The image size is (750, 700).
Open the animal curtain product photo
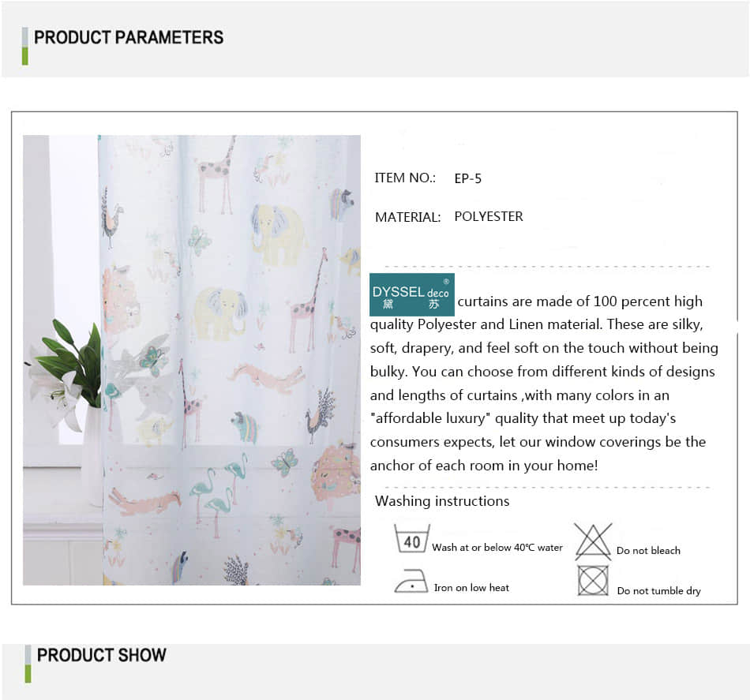click(x=192, y=360)
